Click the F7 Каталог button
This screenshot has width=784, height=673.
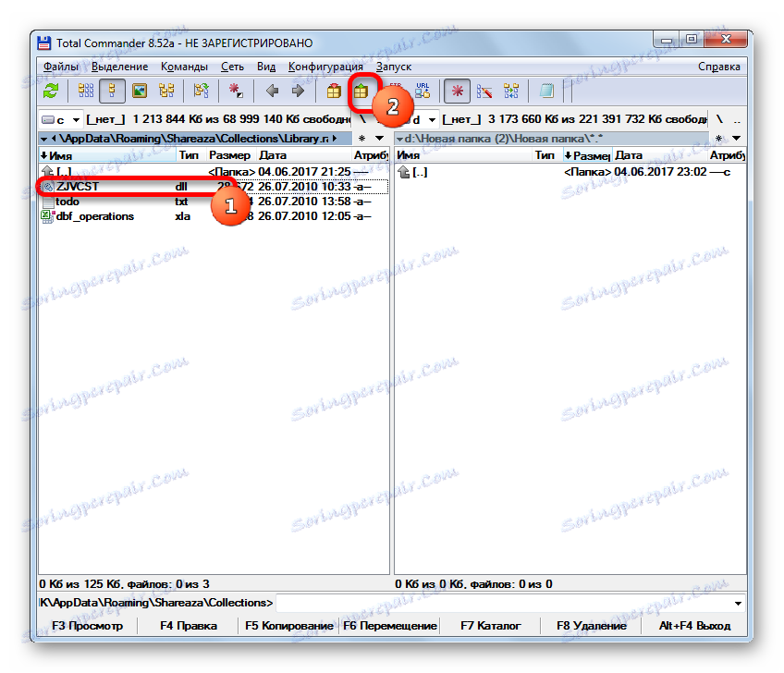(x=491, y=626)
